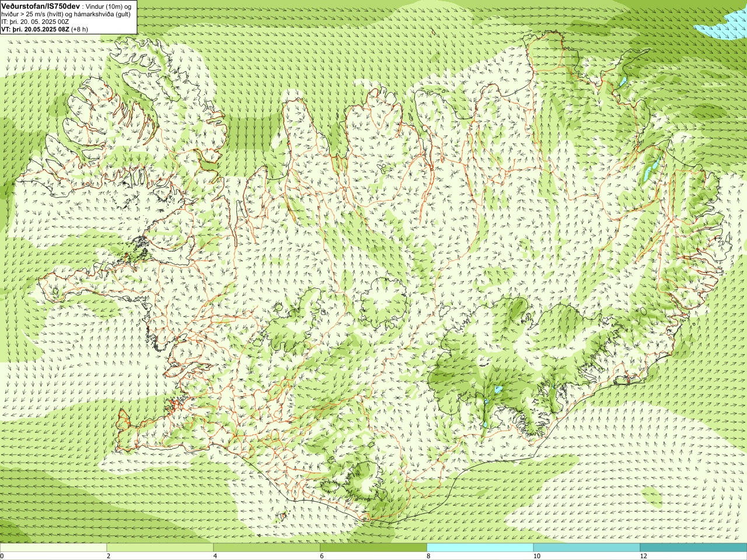Click the 4–6 m/s green legend segment
Screen dimensions: 747x560
point(267,548)
